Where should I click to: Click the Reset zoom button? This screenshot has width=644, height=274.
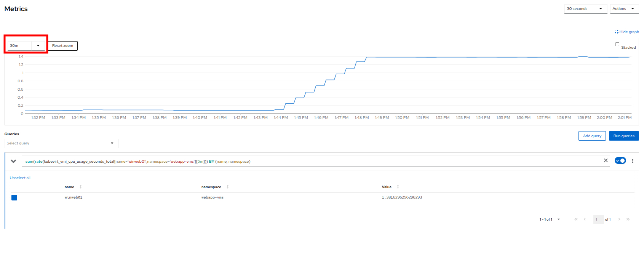point(63,46)
